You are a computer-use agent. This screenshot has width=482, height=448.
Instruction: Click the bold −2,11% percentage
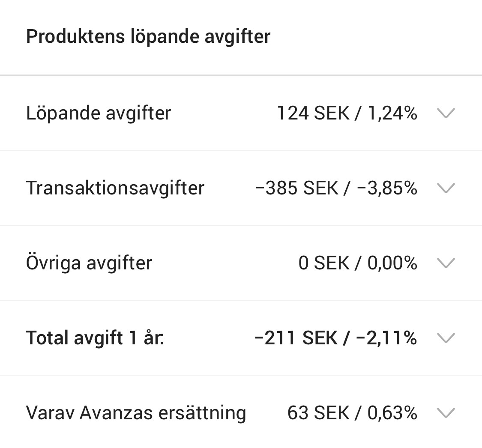tap(386, 338)
